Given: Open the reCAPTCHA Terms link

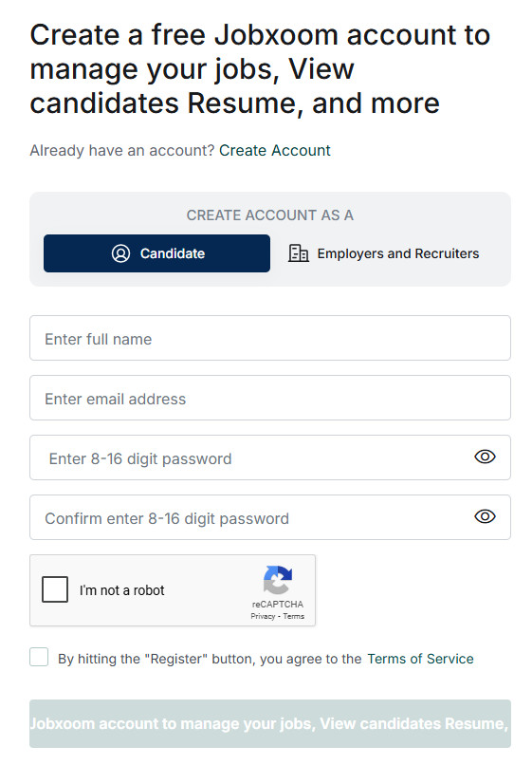Looking at the screenshot, I should click(294, 616).
